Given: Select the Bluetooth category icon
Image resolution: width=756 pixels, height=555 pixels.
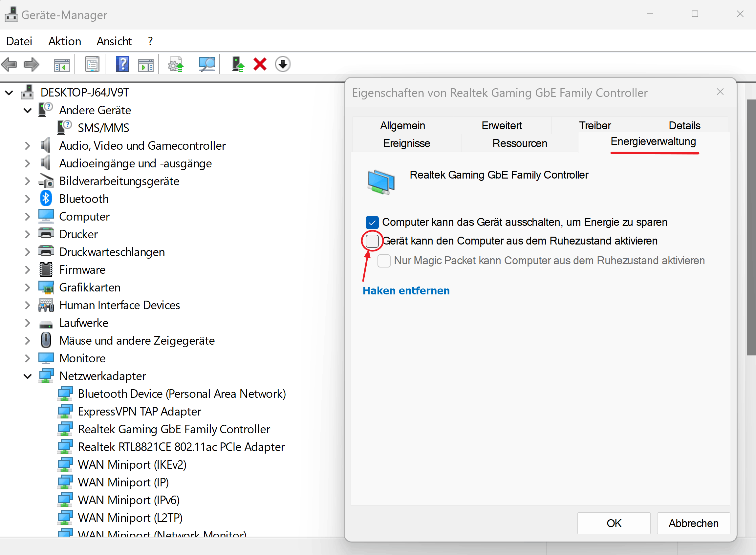Looking at the screenshot, I should click(x=46, y=199).
